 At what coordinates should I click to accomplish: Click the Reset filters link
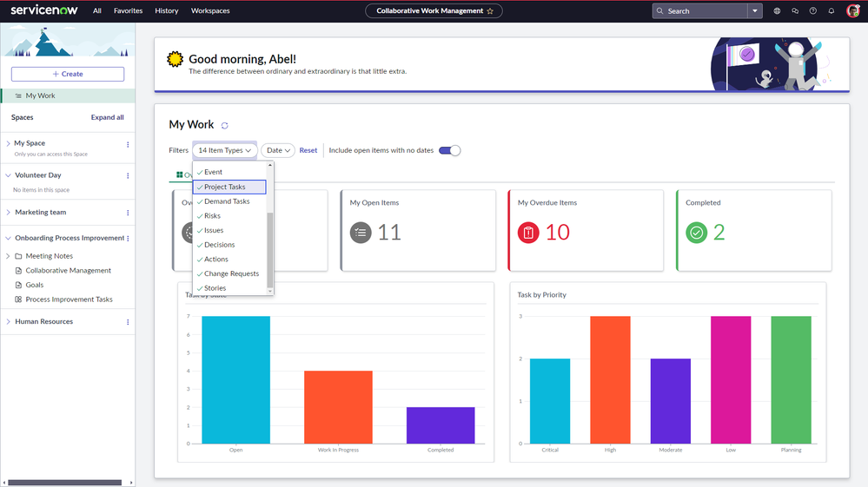(x=308, y=150)
